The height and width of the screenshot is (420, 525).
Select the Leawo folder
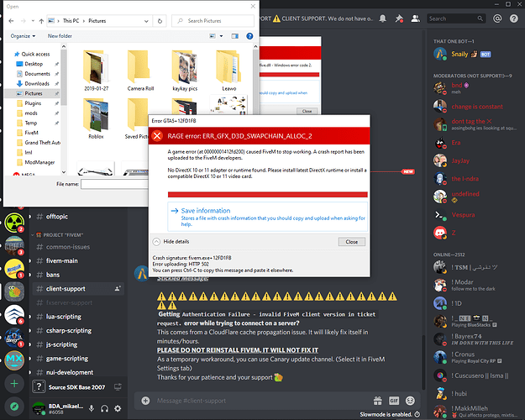229,71
